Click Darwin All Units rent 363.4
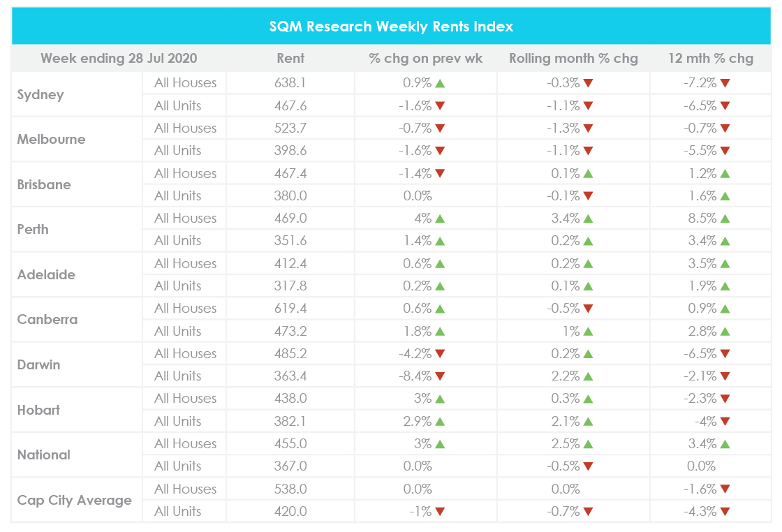Viewport: 782px width, 532px height. click(x=290, y=376)
